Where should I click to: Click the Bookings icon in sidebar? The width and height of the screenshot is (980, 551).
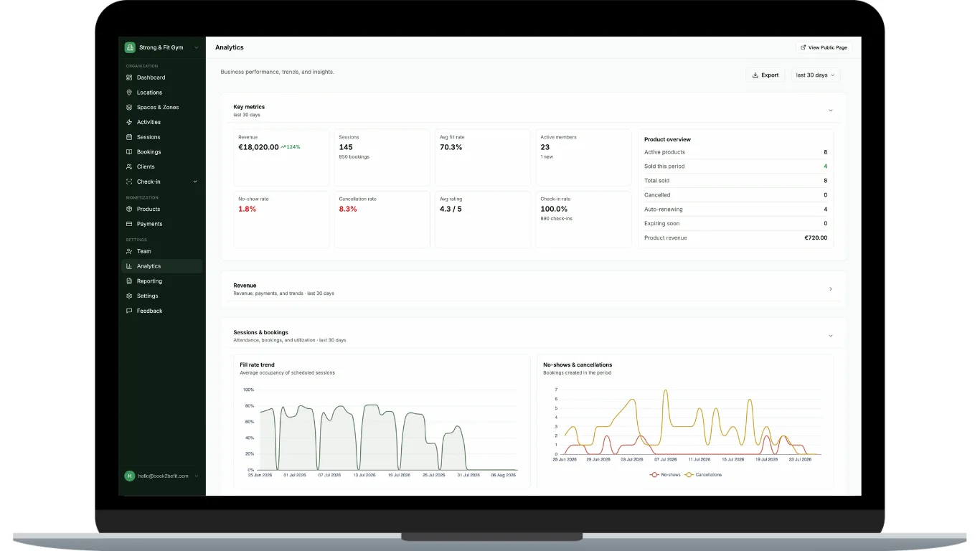pos(129,152)
